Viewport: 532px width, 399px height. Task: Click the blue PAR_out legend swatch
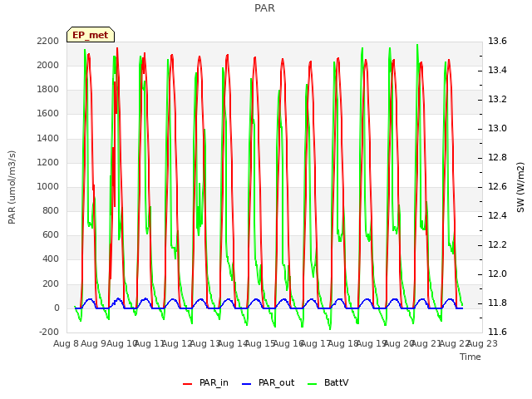(x=247, y=384)
